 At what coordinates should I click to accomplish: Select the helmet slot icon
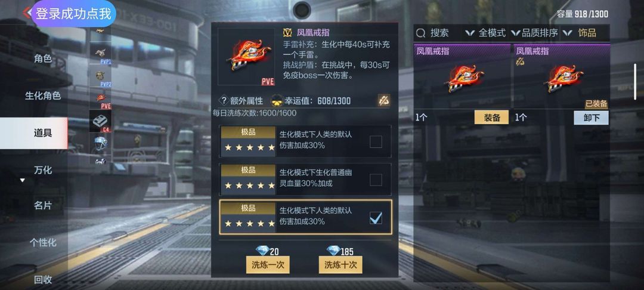pyautogui.click(x=101, y=144)
